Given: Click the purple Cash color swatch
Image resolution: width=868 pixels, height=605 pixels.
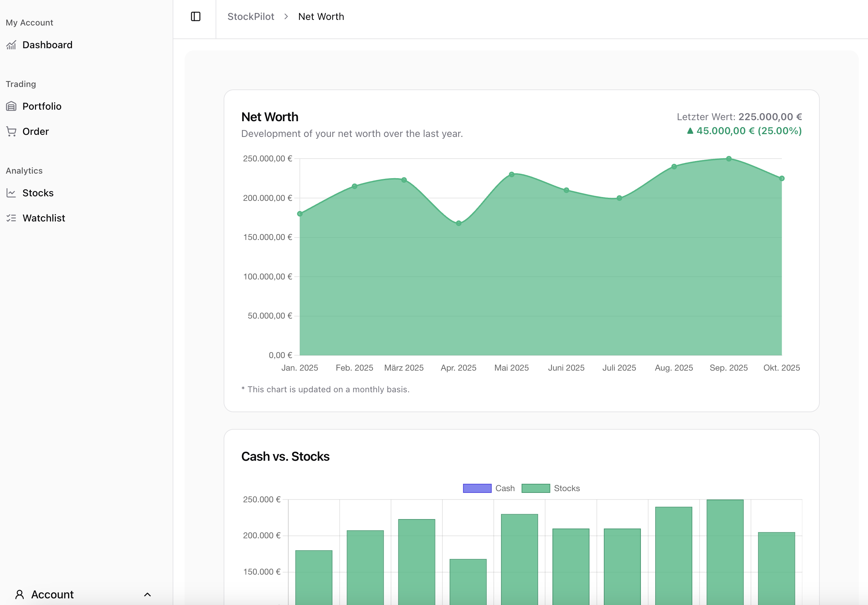Looking at the screenshot, I should 477,488.
